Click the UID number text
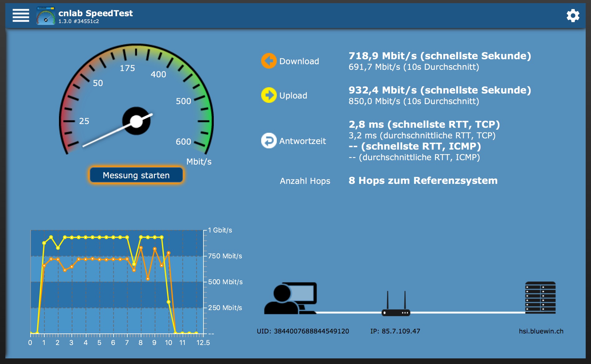The width and height of the screenshot is (591, 364). pyautogui.click(x=303, y=331)
